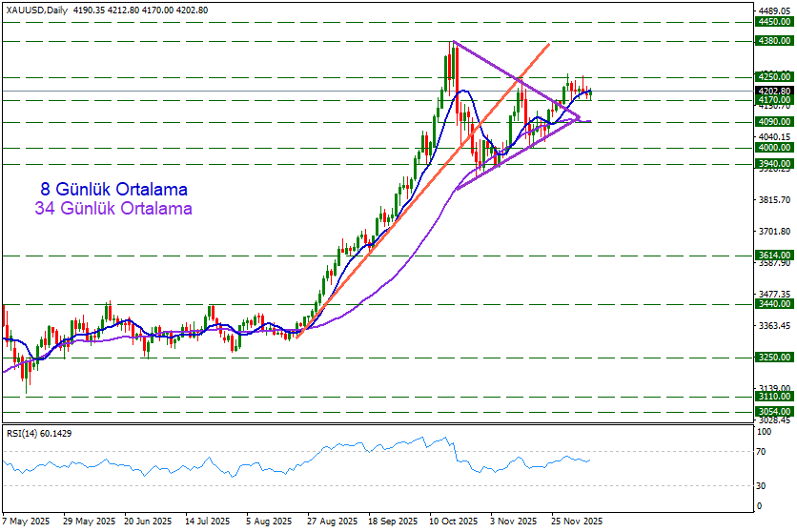The image size is (797, 532).
Task: Select the current price 4202.80 tag
Action: (773, 91)
